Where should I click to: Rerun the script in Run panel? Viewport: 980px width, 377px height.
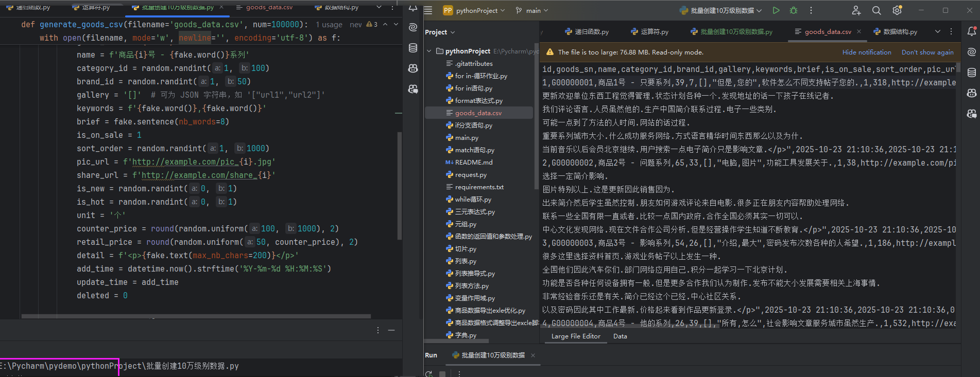(429, 374)
